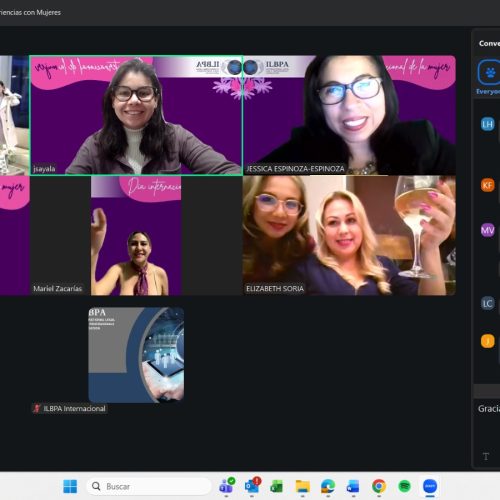This screenshot has height=500, width=500.
Task: Open the Word taskbar icon
Action: tap(353, 487)
